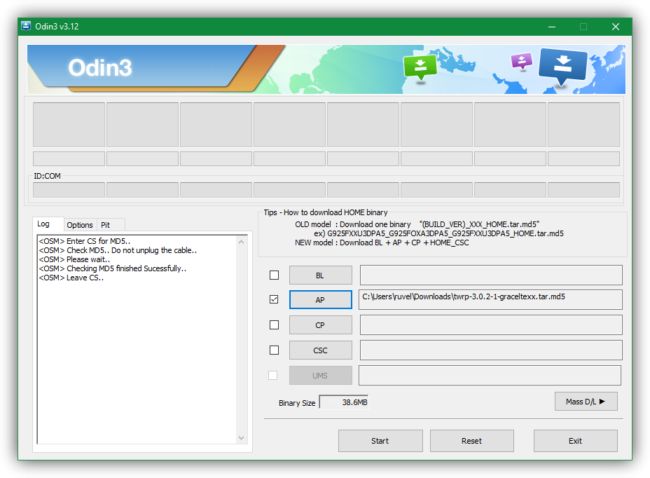Click log line 'Leave CS..'
650x478 pixels.
pyautogui.click(x=71, y=278)
